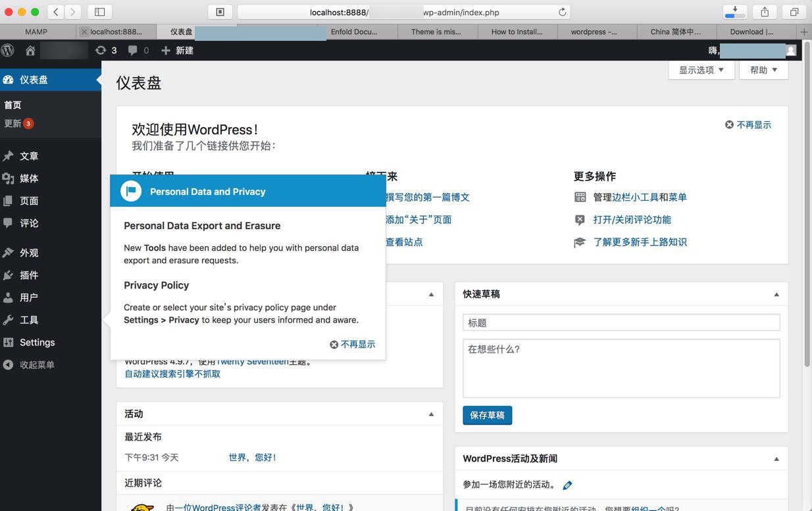This screenshot has width=812, height=511.
Task: Collapse 快速草稿 panel
Action: tap(776, 294)
